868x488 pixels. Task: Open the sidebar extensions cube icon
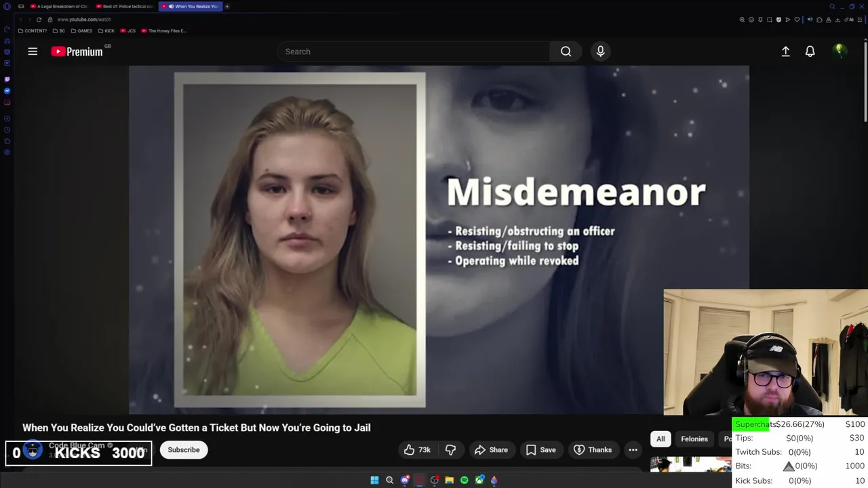[7, 141]
